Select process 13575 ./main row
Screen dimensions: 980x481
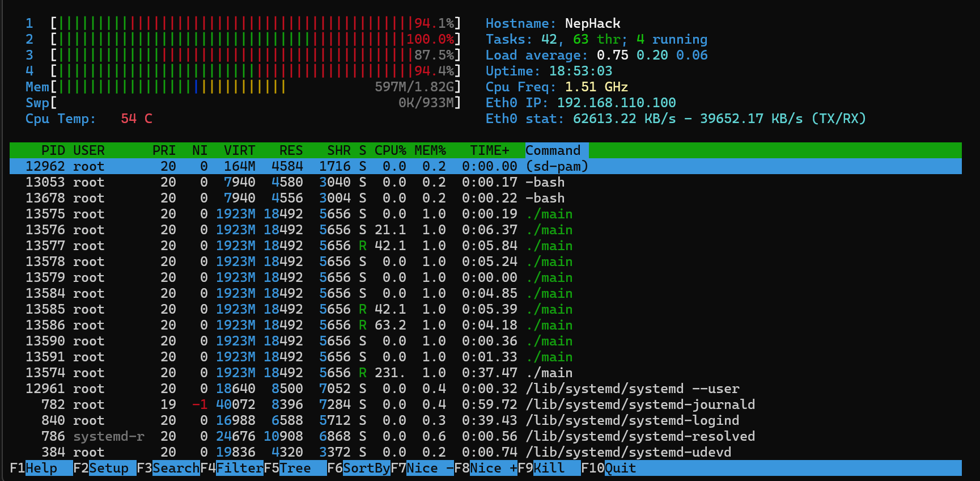coord(486,214)
